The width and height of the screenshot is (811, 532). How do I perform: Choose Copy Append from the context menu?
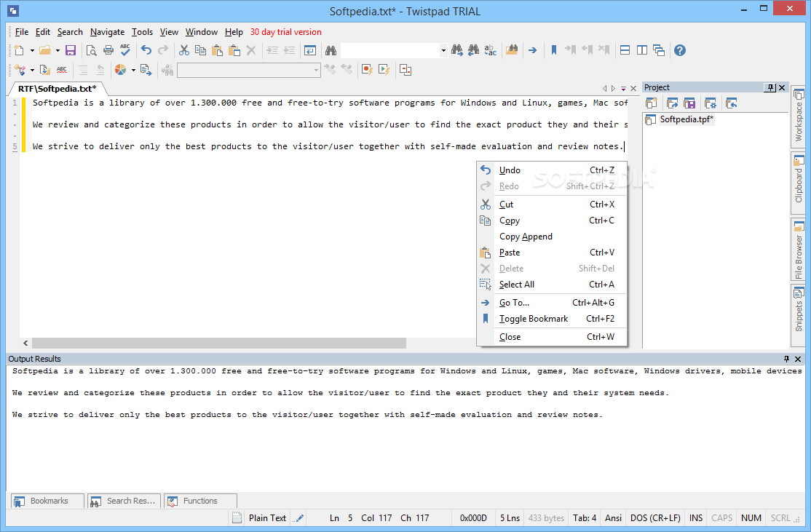point(552,237)
